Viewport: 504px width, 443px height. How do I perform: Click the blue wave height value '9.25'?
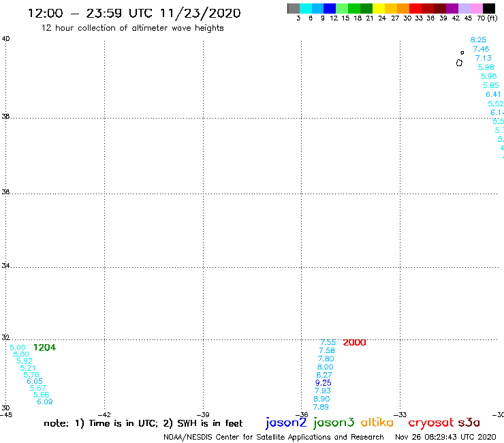coord(323,383)
